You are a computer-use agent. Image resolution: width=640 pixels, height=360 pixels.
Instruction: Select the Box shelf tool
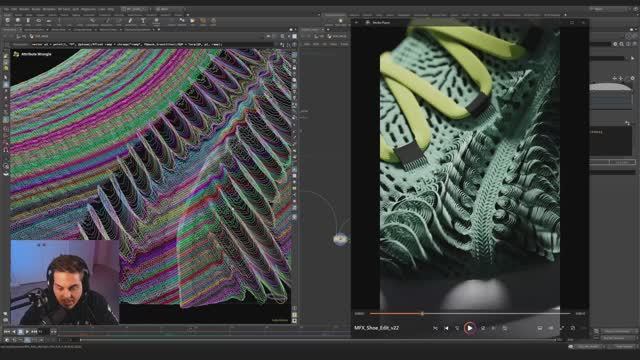pos(7,21)
